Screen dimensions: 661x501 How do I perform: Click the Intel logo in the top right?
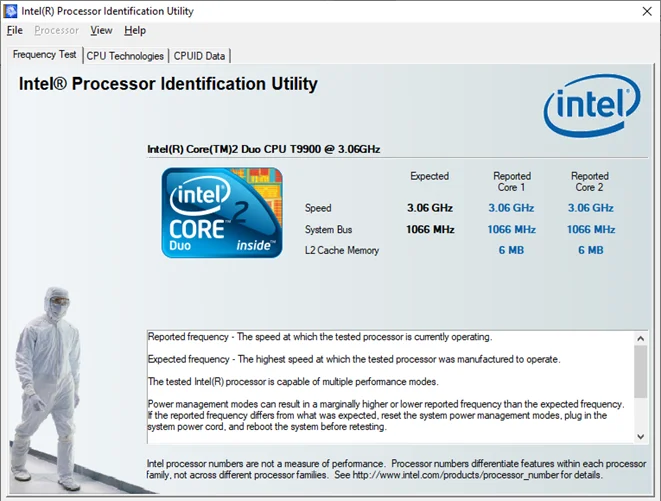coord(592,105)
